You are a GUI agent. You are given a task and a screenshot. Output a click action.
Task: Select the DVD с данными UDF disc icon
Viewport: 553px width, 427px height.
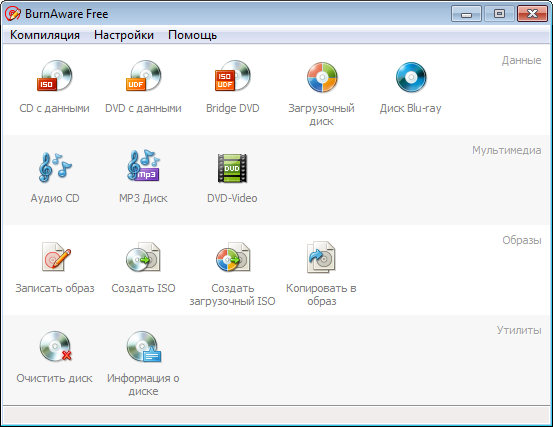(144, 76)
